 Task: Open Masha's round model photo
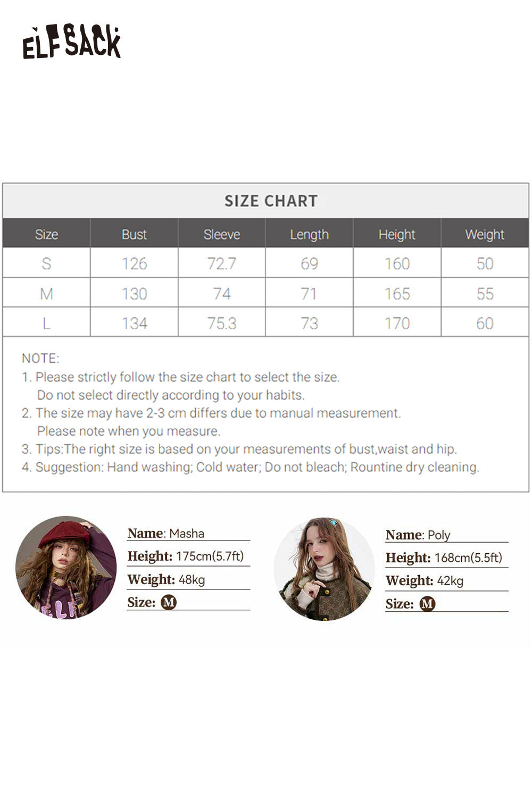coord(66,568)
